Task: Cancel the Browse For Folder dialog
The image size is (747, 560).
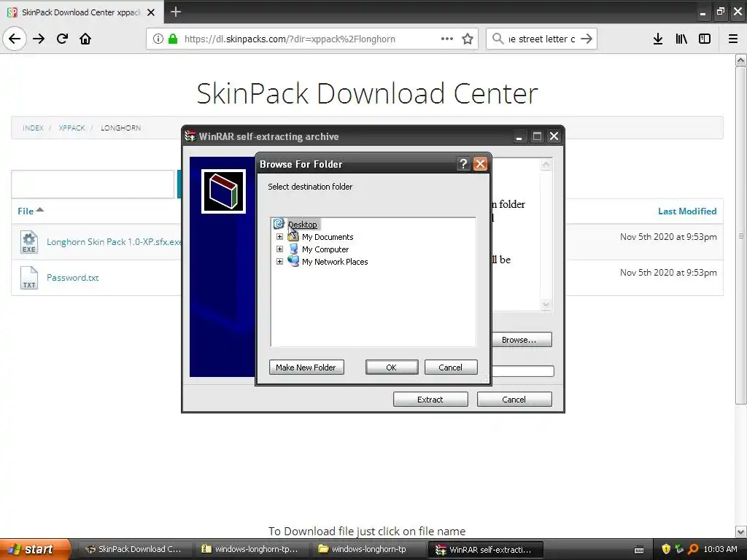Action: pos(451,367)
